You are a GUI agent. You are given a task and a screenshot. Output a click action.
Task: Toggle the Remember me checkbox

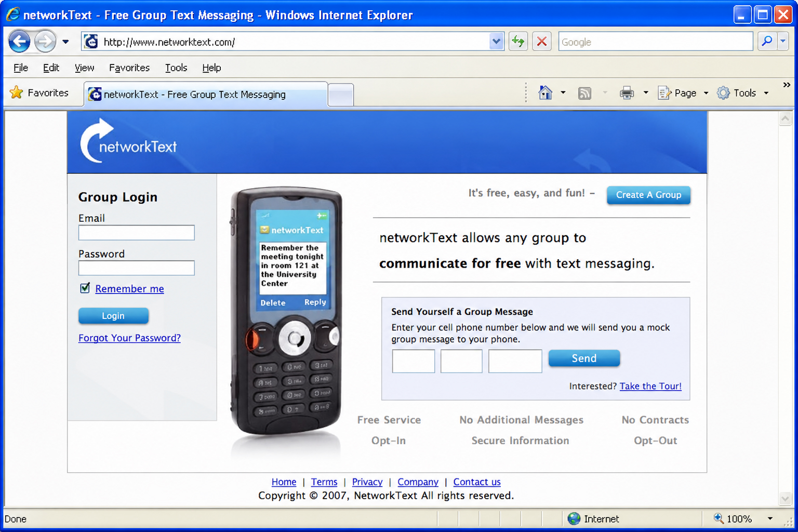point(85,288)
